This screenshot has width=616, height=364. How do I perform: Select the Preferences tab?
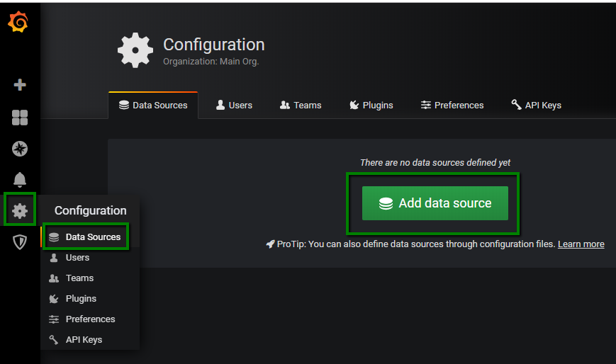[x=452, y=105]
